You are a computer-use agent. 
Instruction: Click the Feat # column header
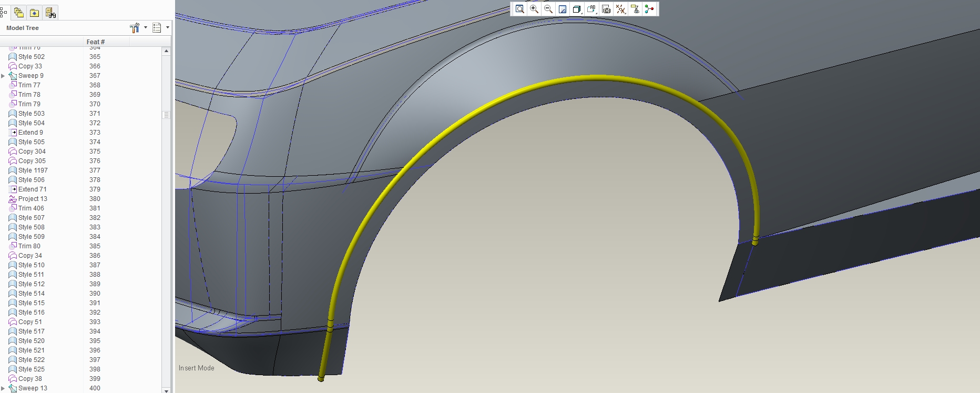pos(96,42)
